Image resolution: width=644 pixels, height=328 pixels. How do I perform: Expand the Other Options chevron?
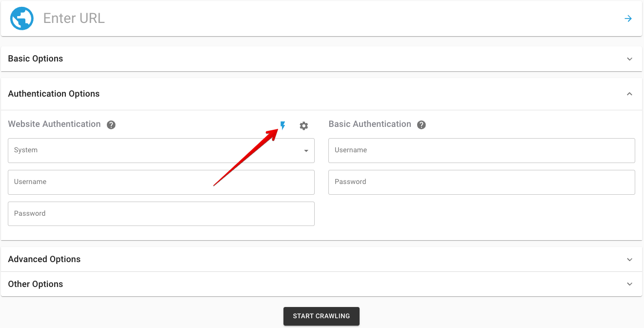click(x=629, y=284)
